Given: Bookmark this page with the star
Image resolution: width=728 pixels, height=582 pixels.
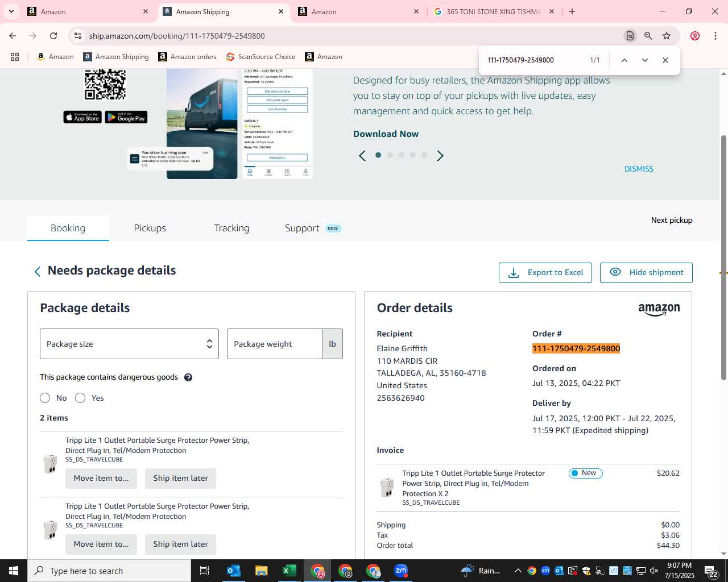Looking at the screenshot, I should point(667,36).
